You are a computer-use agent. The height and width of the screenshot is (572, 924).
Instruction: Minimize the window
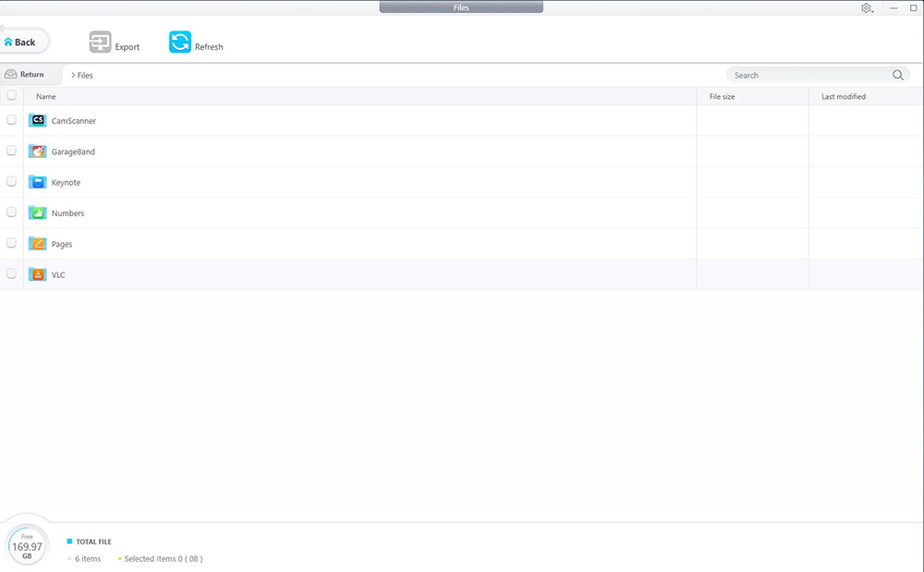click(x=894, y=8)
